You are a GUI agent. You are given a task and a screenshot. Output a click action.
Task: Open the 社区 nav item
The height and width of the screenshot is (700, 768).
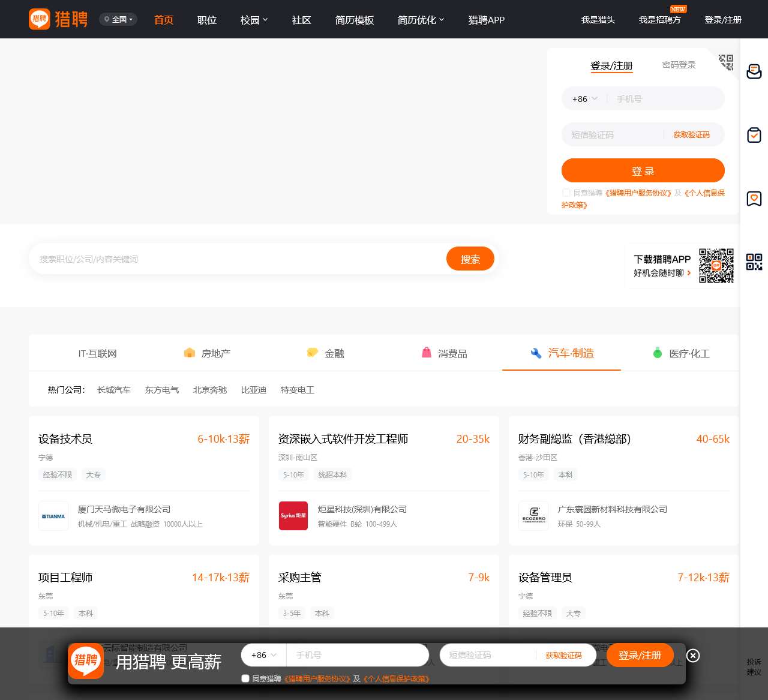(x=301, y=20)
